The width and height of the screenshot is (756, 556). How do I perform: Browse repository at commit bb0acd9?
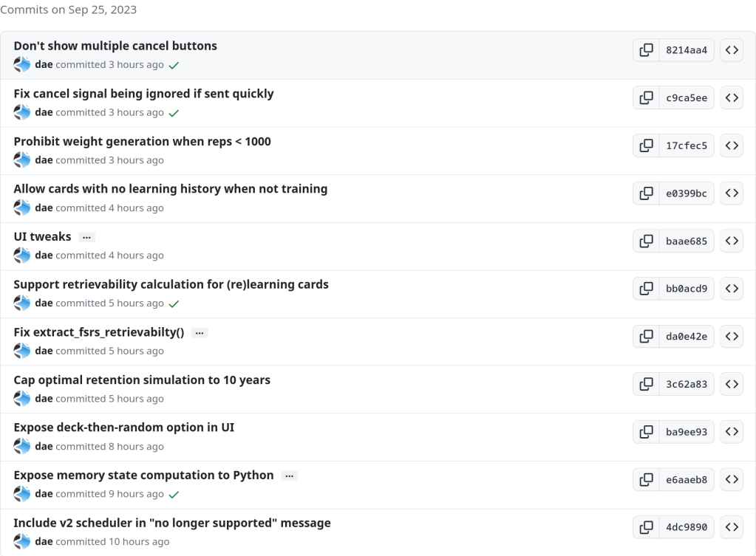coord(731,289)
